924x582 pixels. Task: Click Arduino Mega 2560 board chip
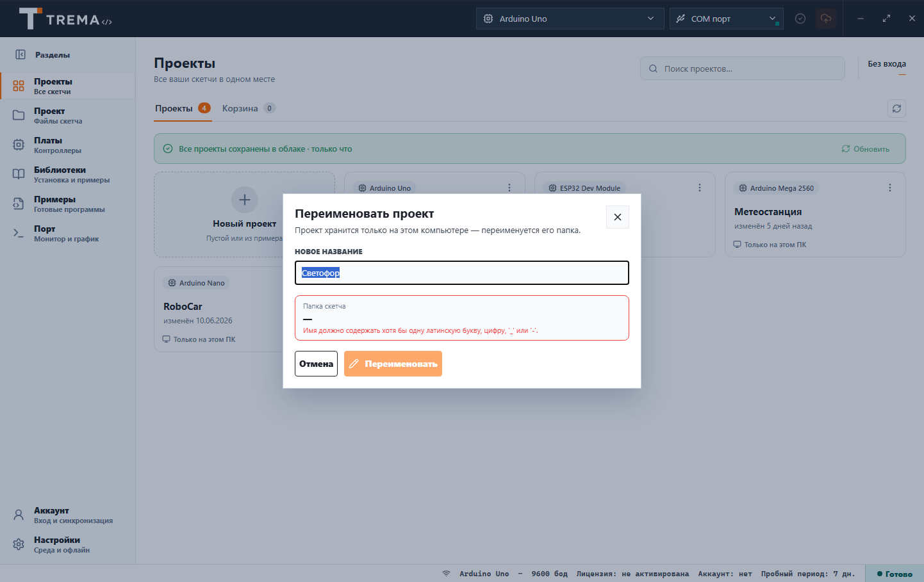tap(777, 188)
